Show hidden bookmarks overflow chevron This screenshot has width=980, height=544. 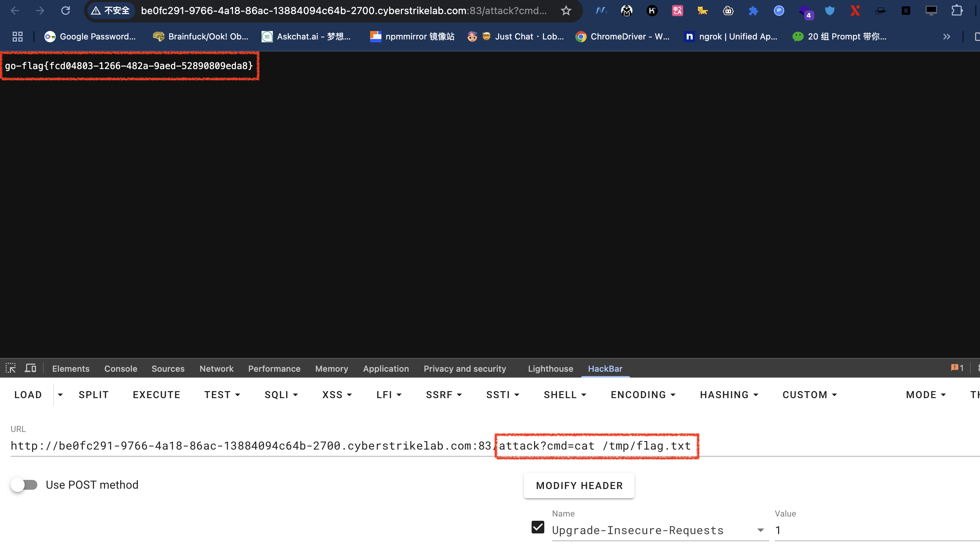947,37
